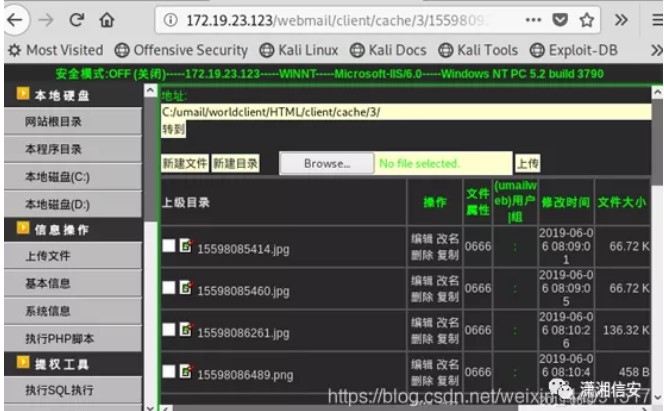Open page actions three-dot menu
The height and width of the screenshot is (411, 664).
pyautogui.click(x=533, y=19)
